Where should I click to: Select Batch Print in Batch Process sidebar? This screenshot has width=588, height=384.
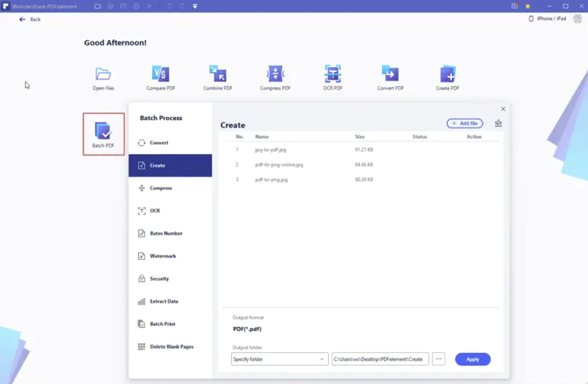pyautogui.click(x=170, y=324)
